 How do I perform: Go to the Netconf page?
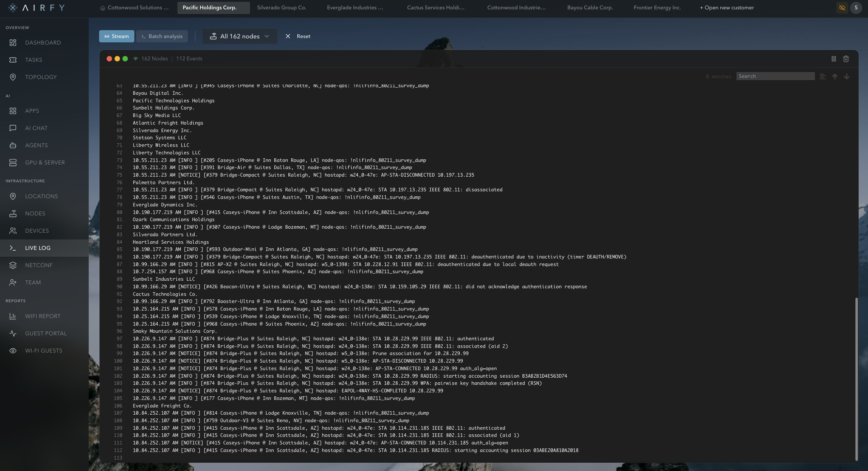44,265
